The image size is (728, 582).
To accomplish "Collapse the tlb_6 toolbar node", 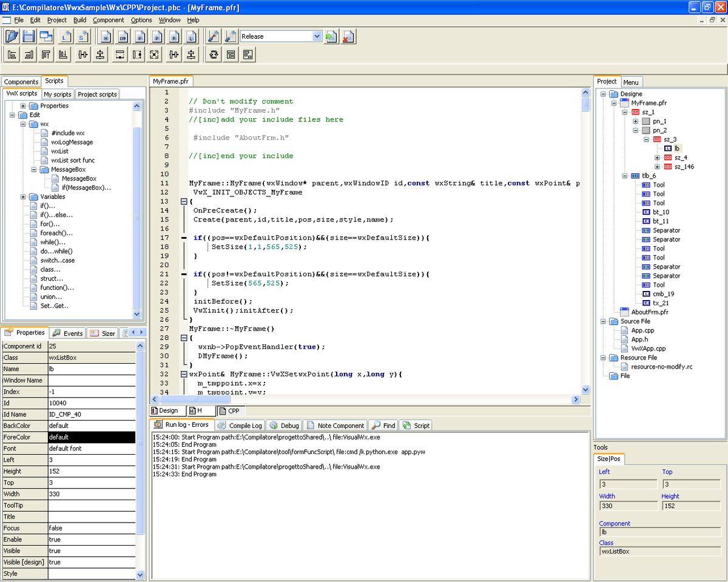I will point(625,176).
